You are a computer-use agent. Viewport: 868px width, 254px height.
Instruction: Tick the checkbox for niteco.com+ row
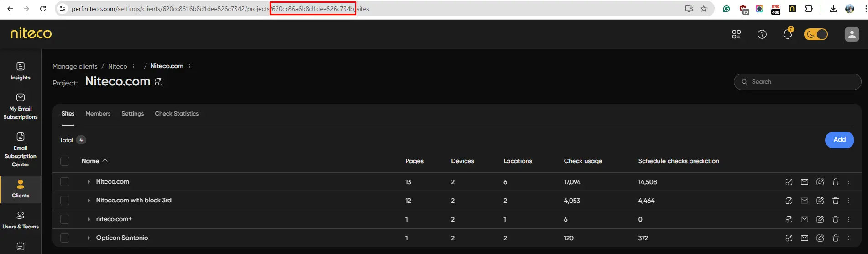pyautogui.click(x=65, y=219)
